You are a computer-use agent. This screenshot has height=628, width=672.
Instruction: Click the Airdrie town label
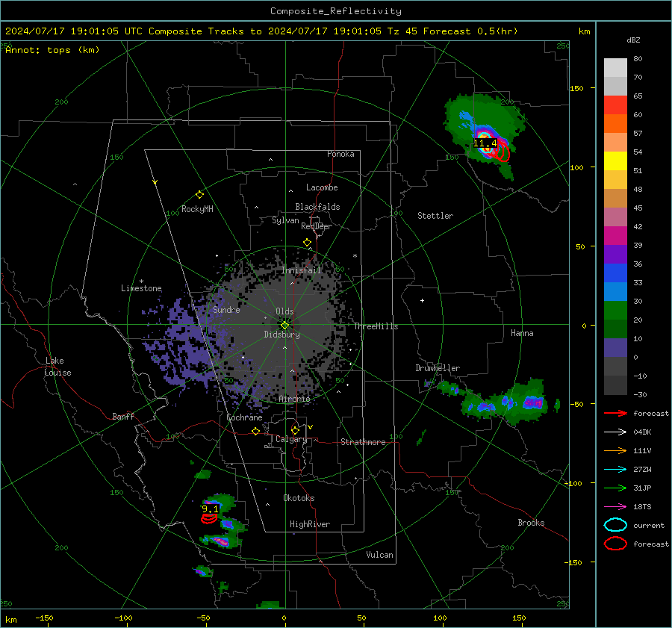pos(294,399)
